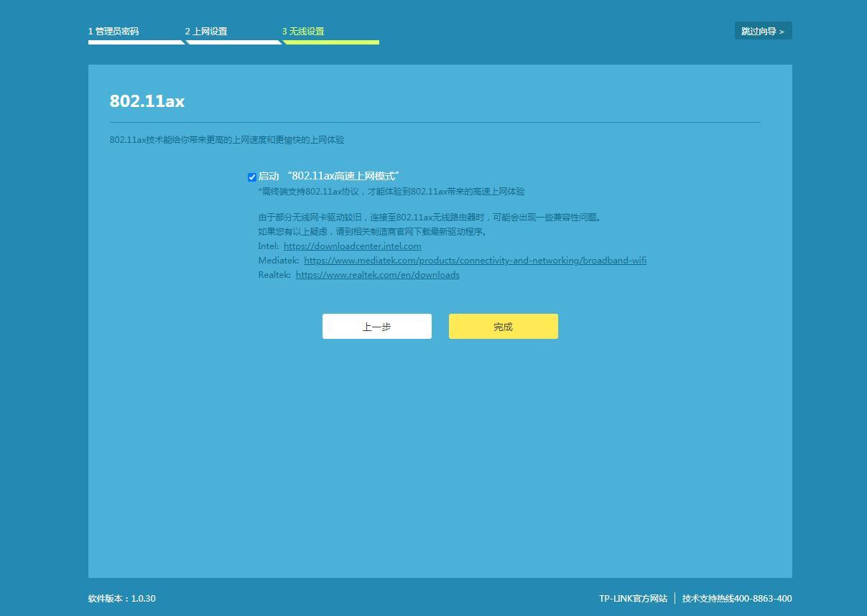This screenshot has width=867, height=616.
Task: Click the 技术支持热线400-8863-400 footer text
Action: pyautogui.click(x=737, y=598)
